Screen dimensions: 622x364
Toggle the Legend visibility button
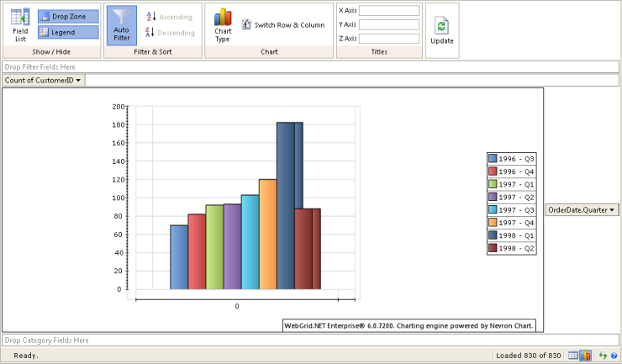point(68,32)
